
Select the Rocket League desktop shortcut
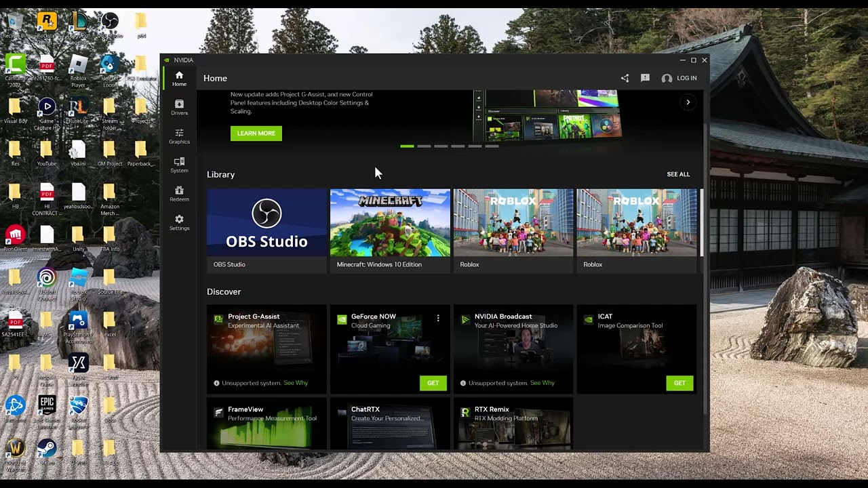[78, 412]
